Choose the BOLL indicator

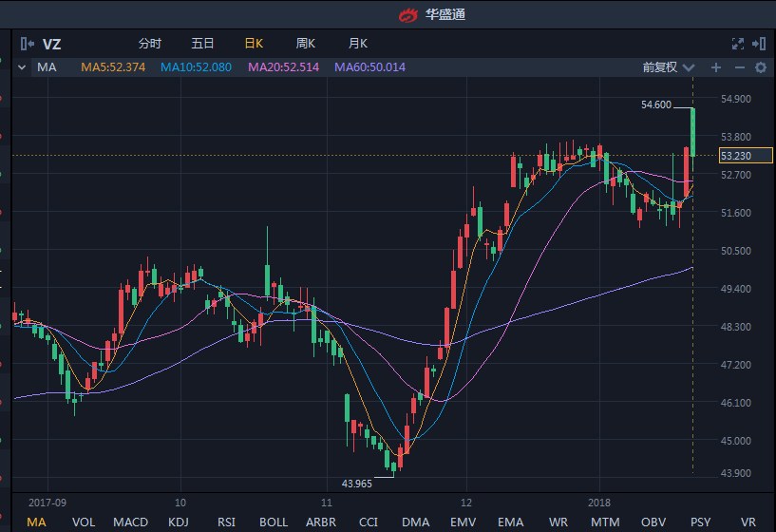pos(274,522)
